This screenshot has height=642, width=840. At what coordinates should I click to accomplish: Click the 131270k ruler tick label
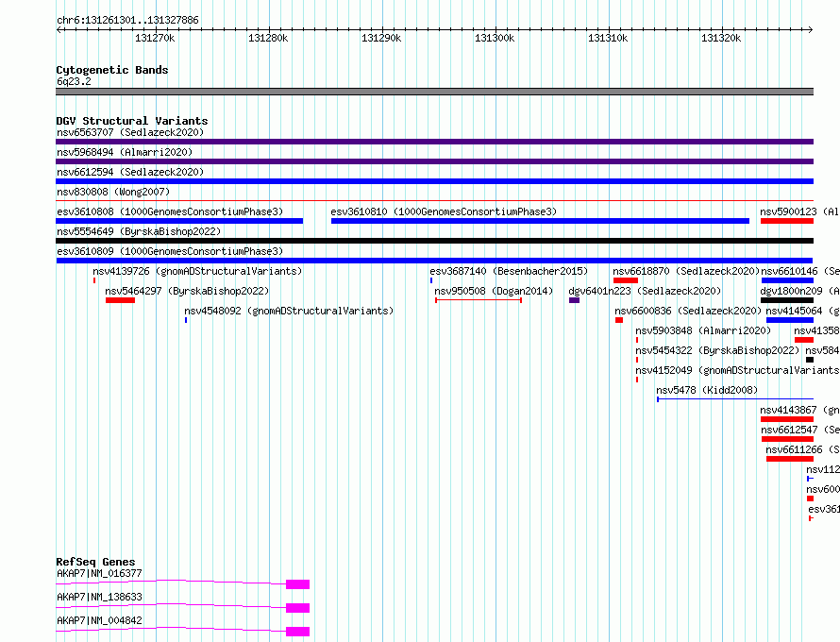click(155, 38)
